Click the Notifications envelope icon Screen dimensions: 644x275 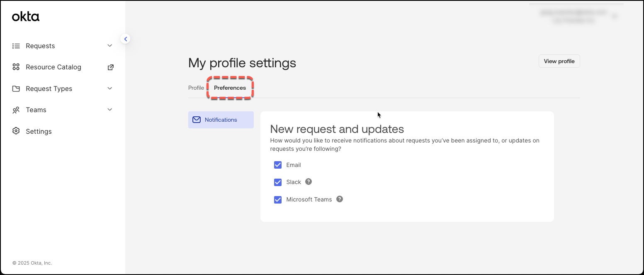(196, 120)
